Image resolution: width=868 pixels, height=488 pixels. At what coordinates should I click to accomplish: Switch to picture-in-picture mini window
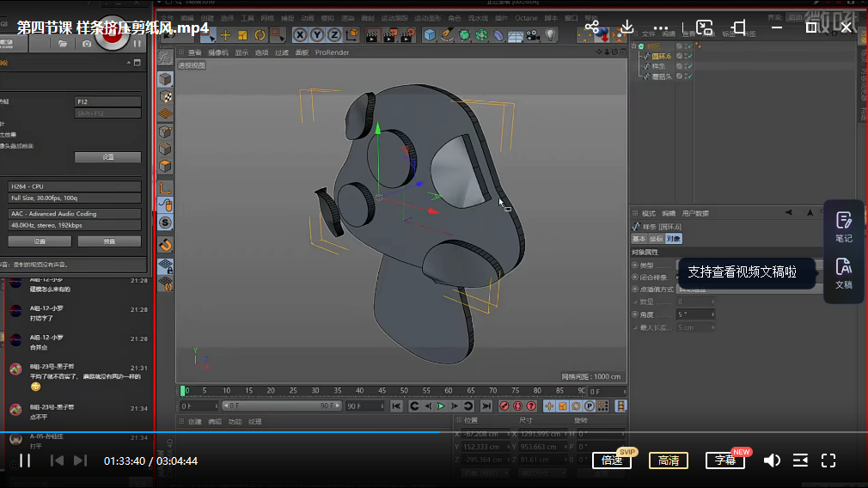pyautogui.click(x=704, y=27)
